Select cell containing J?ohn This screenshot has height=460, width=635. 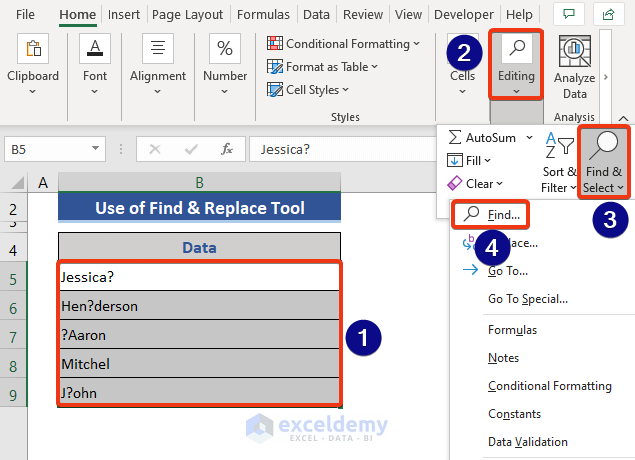(199, 392)
